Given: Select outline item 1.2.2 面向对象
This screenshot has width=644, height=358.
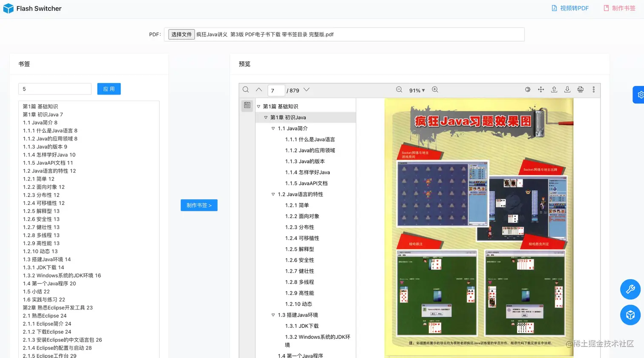Looking at the screenshot, I should (302, 216).
